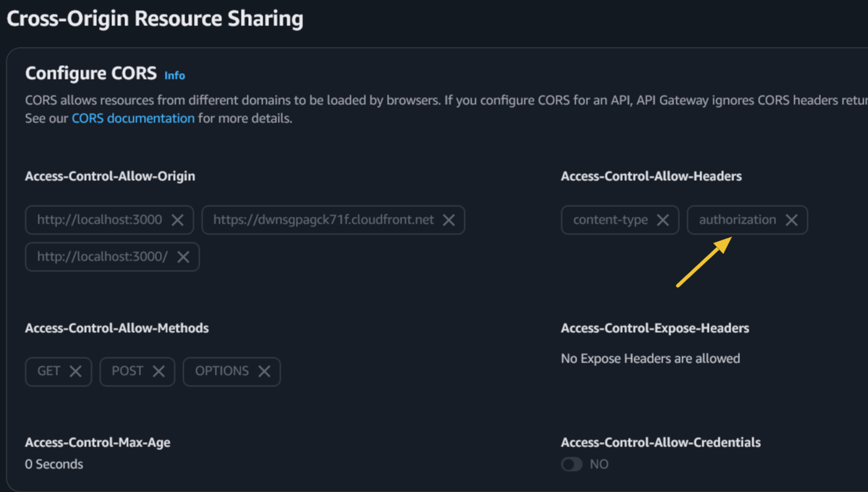Open the CORS documentation link
The width and height of the screenshot is (868, 492).
point(132,118)
